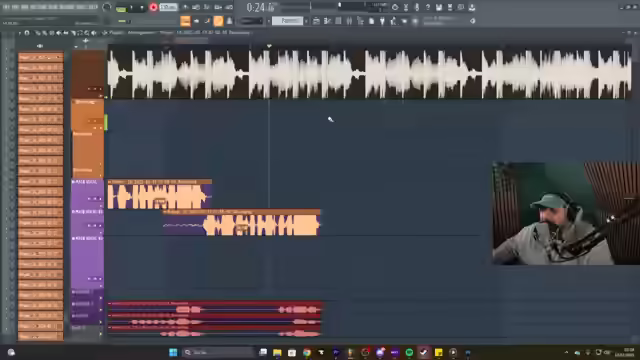The width and height of the screenshot is (640, 360).
Task: Click the red record button
Action: 153,7
